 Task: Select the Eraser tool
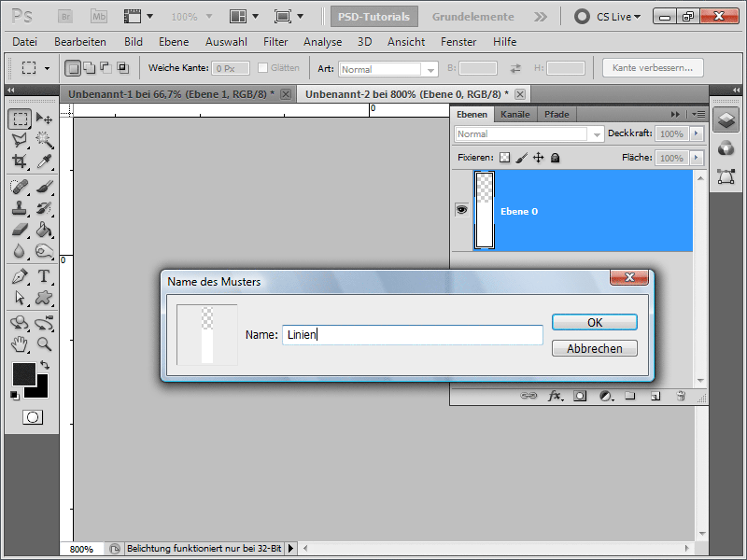coord(20,230)
